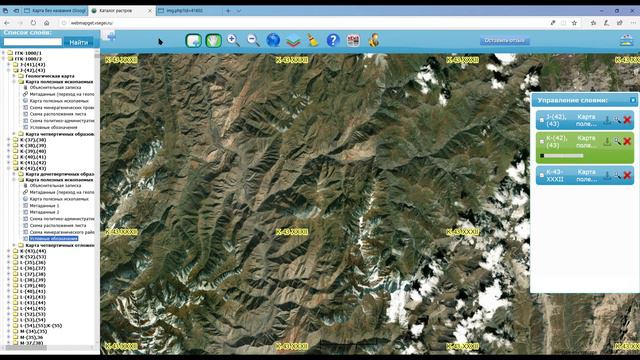Switch to the img.php browser tab
Image resolution: width=640 pixels, height=360 pixels.
[189, 11]
